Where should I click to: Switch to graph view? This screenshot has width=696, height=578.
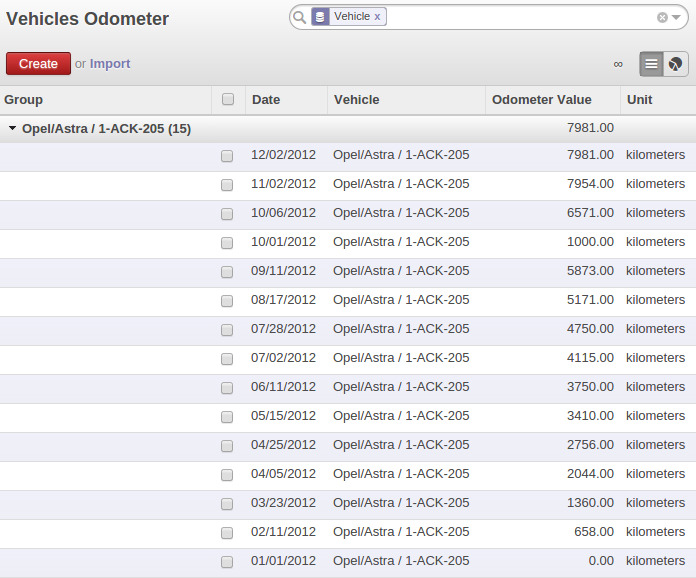click(676, 64)
